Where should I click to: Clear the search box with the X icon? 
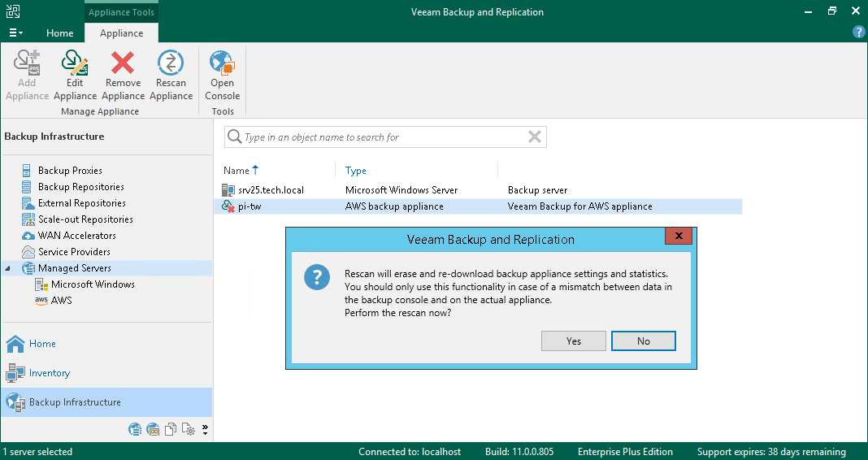[x=534, y=137]
